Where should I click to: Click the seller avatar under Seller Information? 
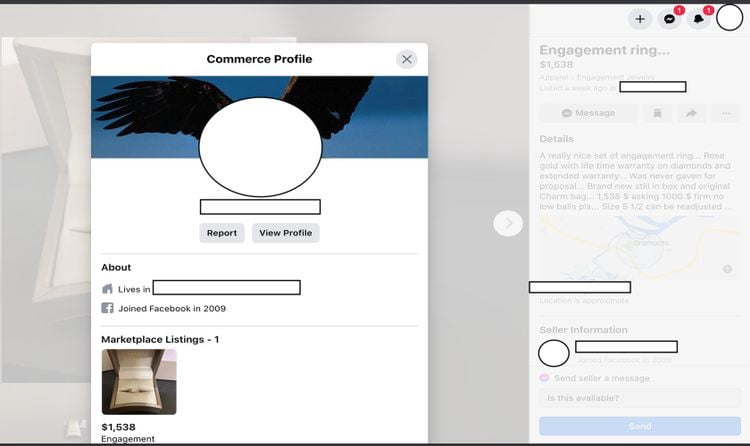pos(553,353)
